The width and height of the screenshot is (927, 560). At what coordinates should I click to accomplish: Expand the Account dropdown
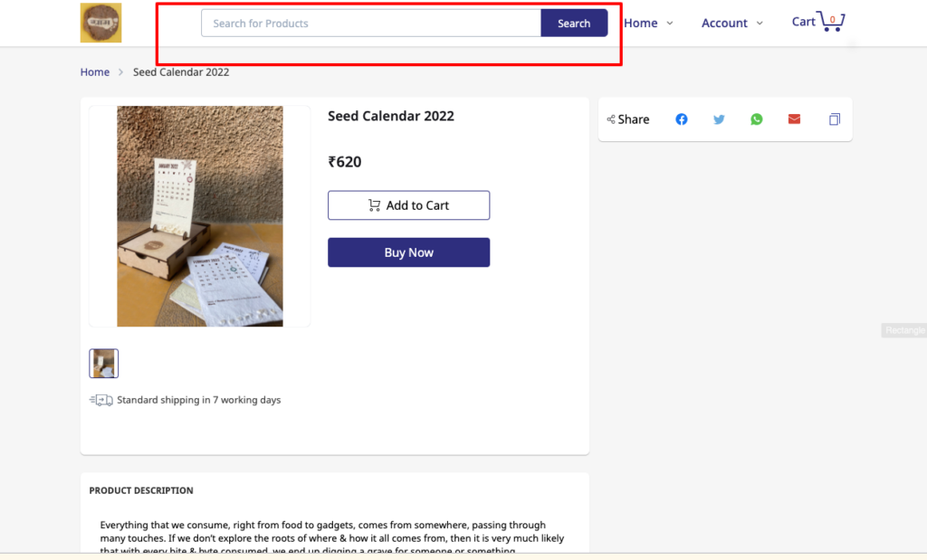coord(731,23)
